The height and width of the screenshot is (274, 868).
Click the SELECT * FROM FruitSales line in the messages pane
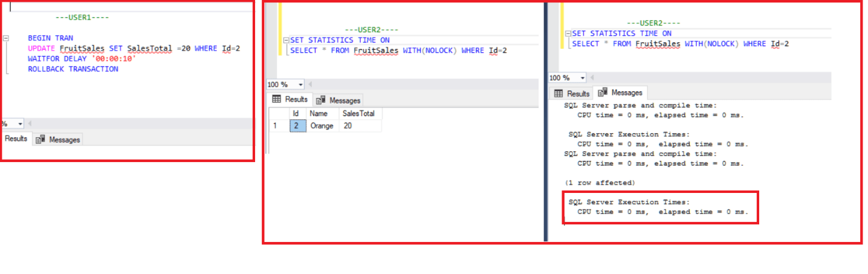pos(681,44)
